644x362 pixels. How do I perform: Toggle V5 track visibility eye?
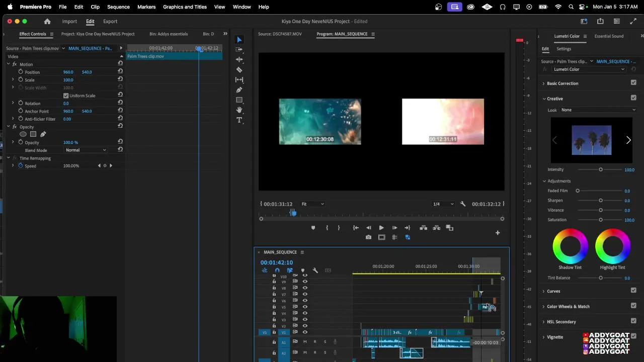click(x=305, y=307)
